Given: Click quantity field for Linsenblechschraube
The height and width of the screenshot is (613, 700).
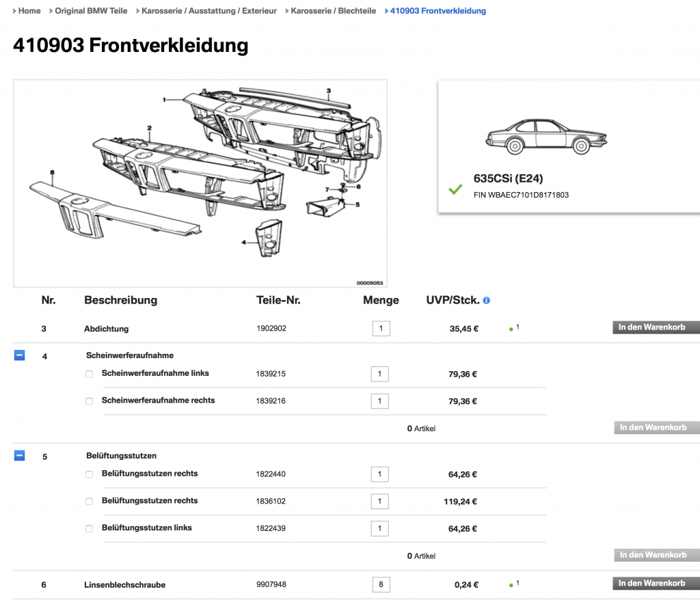Looking at the screenshot, I should coord(381,585).
